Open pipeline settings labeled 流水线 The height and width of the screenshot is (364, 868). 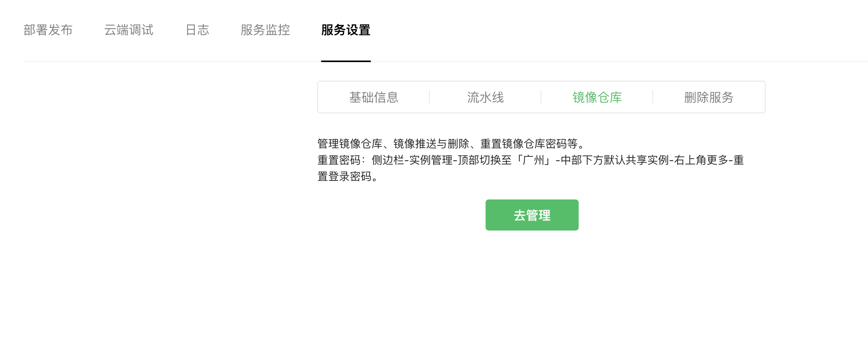click(486, 97)
